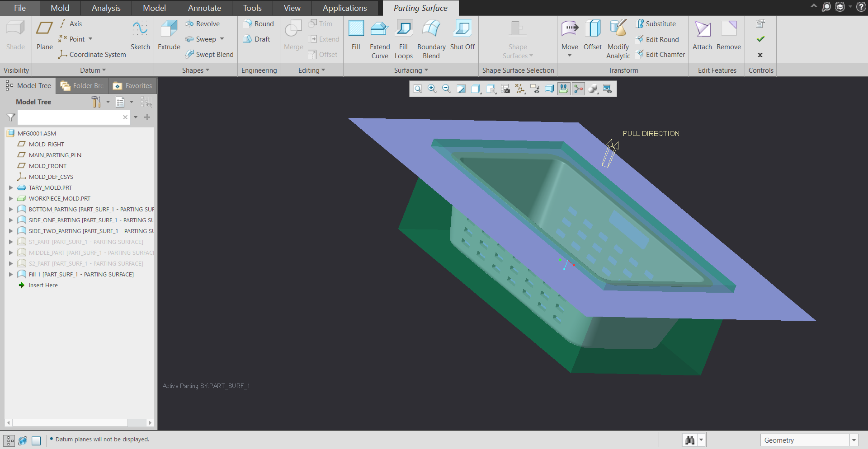Viewport: 868px width, 449px height.
Task: Expand the Fill 1 parting surface node
Action: 11,274
